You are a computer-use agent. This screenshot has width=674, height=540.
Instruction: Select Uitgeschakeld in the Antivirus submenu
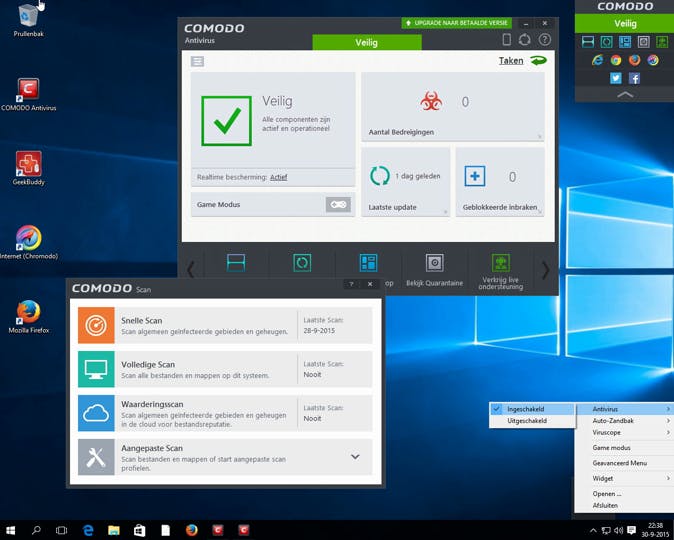click(x=532, y=420)
